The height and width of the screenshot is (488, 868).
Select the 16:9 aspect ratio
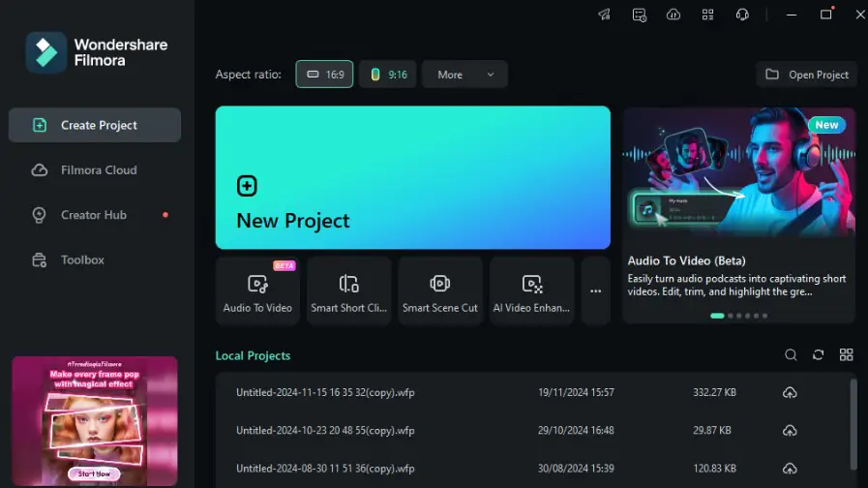pyautogui.click(x=324, y=75)
